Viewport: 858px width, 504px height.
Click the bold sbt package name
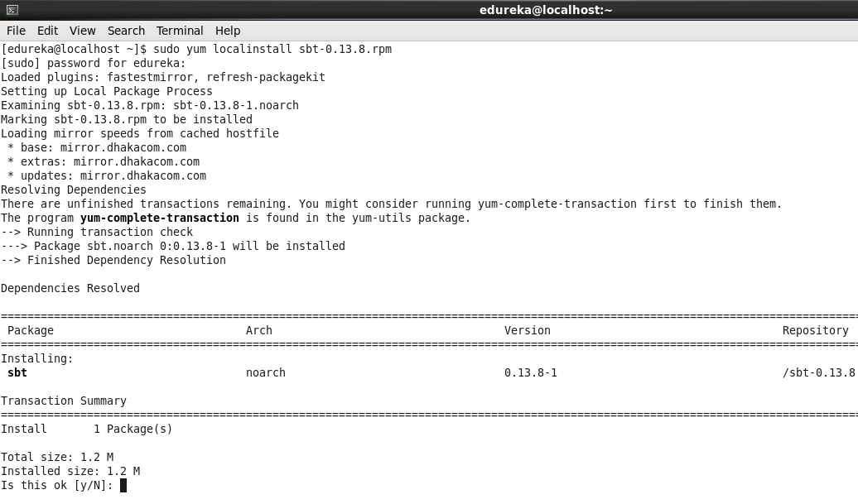(x=17, y=372)
